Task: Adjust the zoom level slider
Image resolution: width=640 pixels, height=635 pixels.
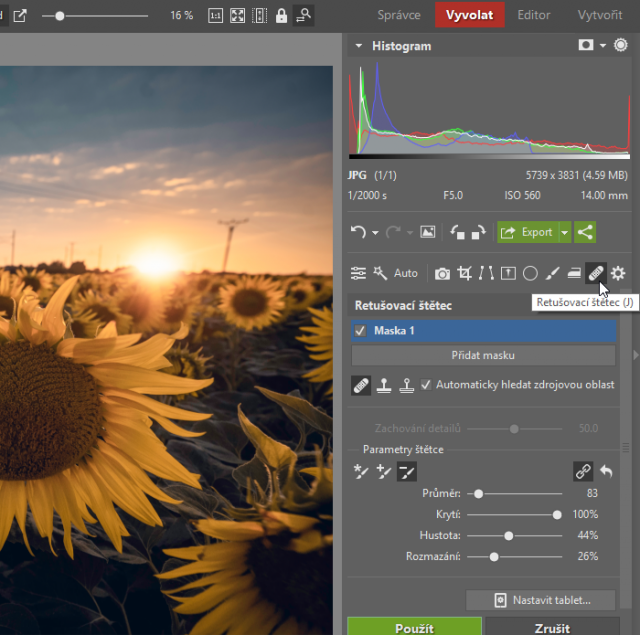Action: pos(60,16)
